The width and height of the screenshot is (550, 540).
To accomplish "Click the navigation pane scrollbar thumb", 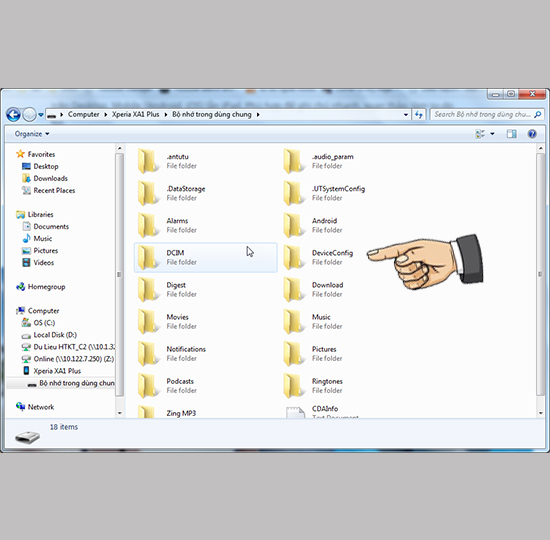I will tap(120, 274).
